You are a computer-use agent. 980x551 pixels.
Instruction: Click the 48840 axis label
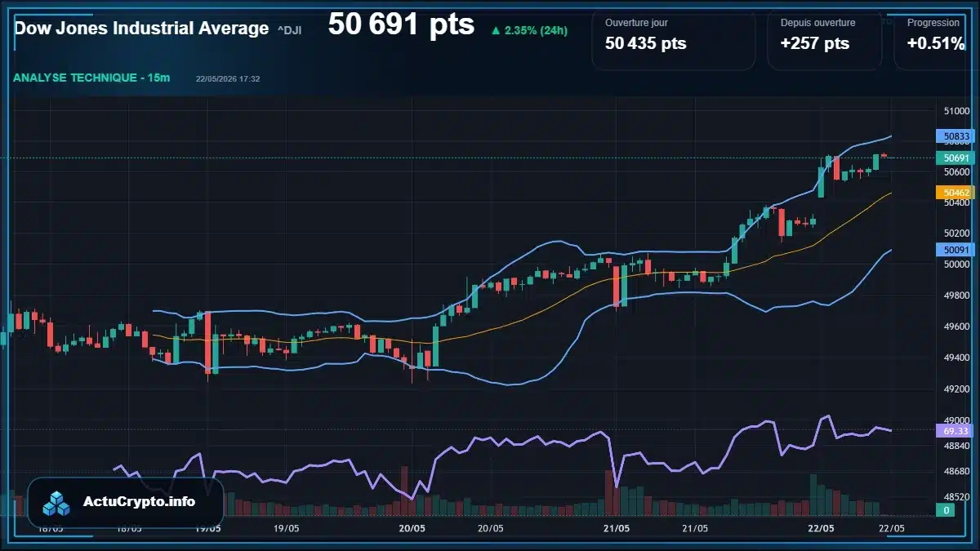click(x=955, y=446)
